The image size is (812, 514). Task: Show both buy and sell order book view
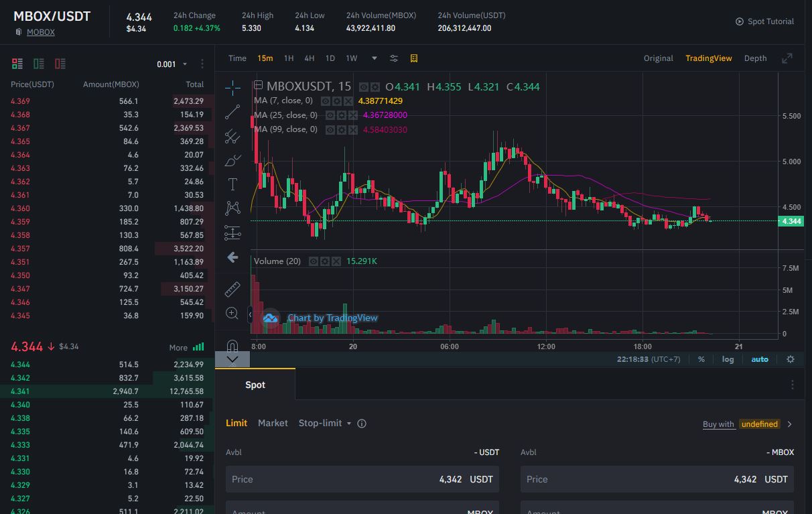17,64
